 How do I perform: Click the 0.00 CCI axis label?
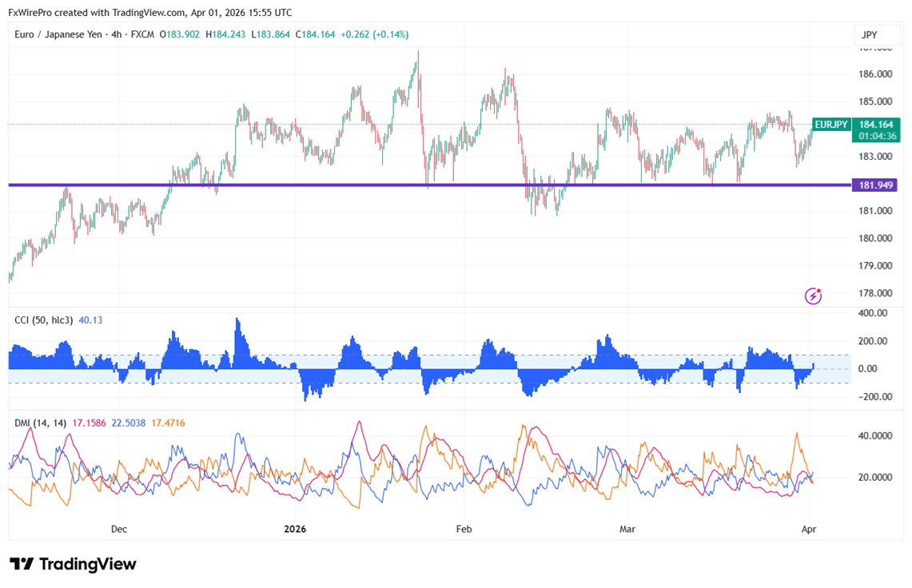pyautogui.click(x=867, y=369)
